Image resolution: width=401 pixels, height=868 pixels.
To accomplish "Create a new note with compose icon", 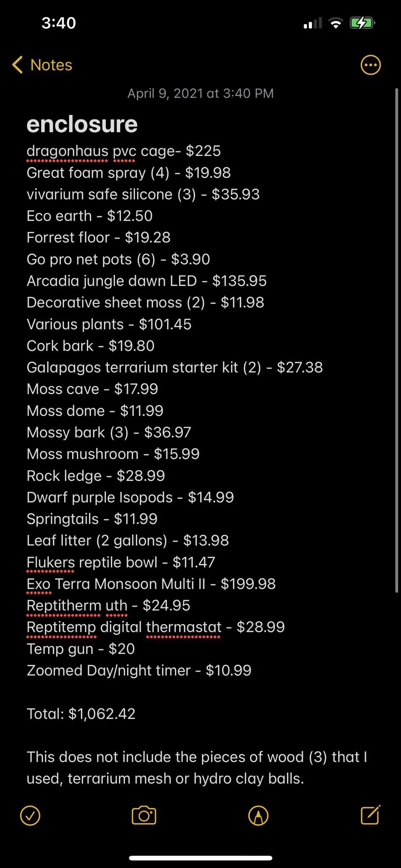I will coord(371,815).
